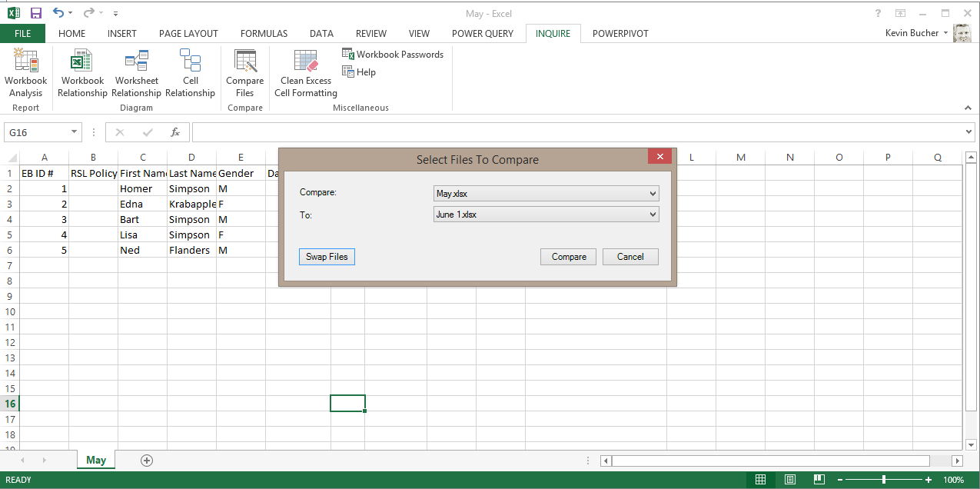Image resolution: width=980 pixels, height=489 pixels.
Task: Save the workbook via Quick Access Toolbar
Action: [x=35, y=12]
